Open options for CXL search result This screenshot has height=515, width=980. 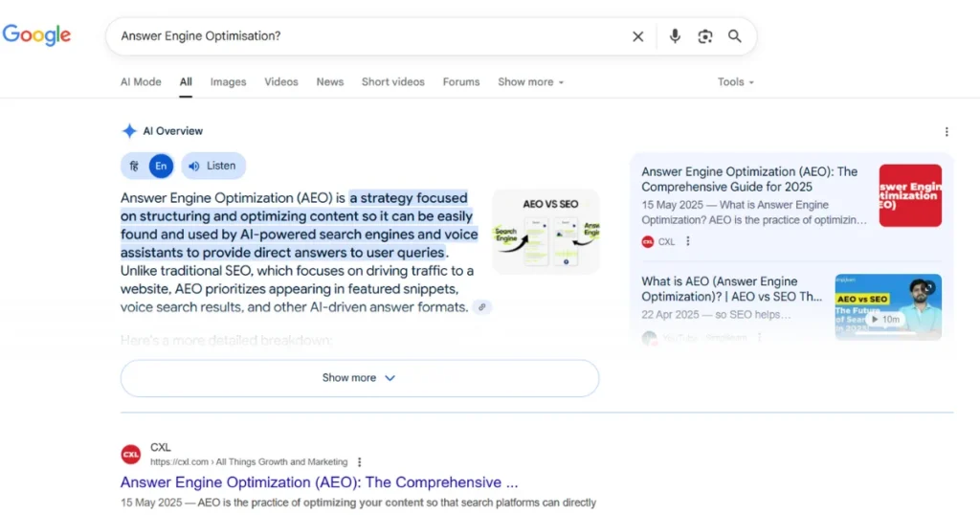360,462
